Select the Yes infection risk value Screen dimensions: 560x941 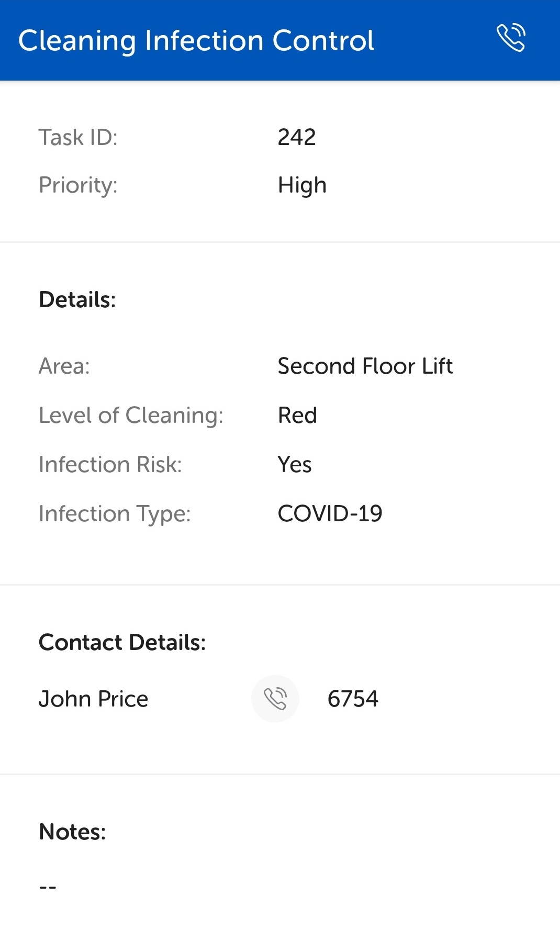point(295,465)
